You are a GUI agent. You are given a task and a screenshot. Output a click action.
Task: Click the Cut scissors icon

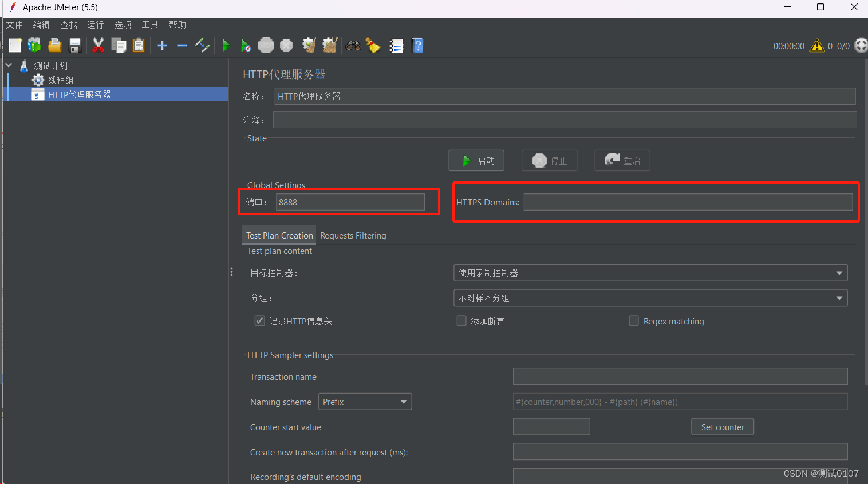[98, 46]
